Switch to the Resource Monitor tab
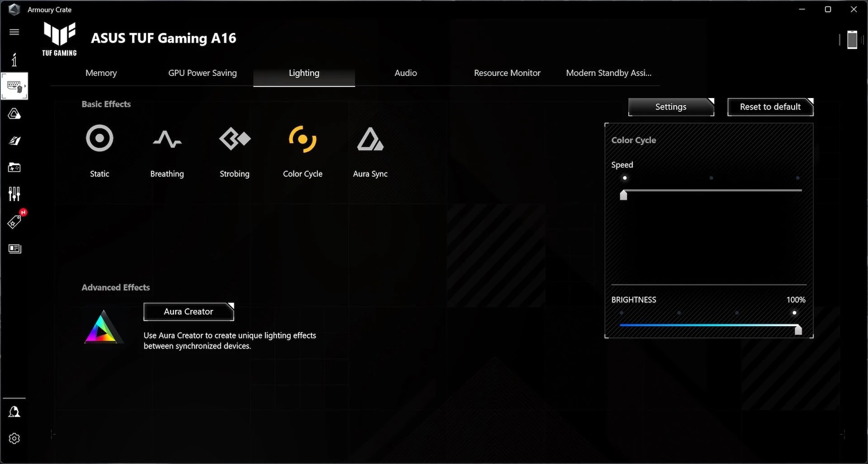The image size is (868, 464). pyautogui.click(x=507, y=73)
